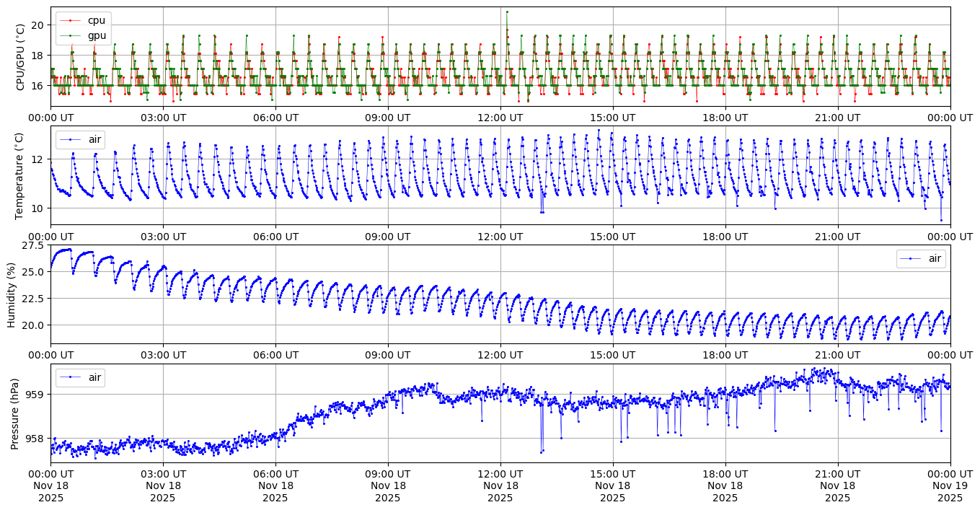
Task: Click the Pressure (hPa) y-axis label
Action: pyautogui.click(x=14, y=413)
